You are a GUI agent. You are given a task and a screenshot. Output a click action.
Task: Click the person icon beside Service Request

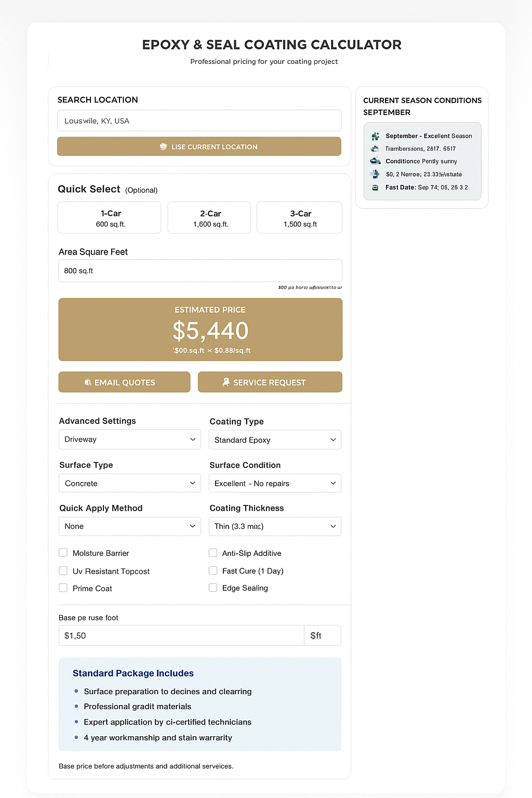pyautogui.click(x=226, y=382)
